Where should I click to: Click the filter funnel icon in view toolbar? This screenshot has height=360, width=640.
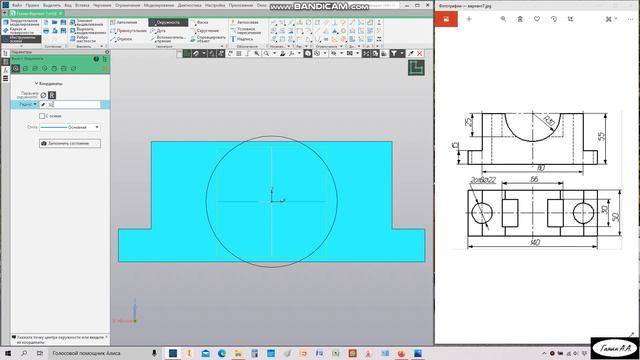(x=394, y=53)
